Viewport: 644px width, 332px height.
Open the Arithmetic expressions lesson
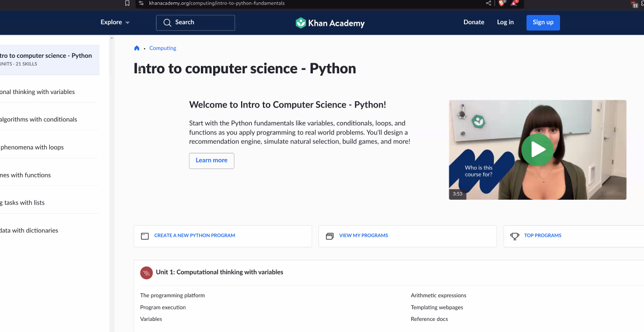438,296
